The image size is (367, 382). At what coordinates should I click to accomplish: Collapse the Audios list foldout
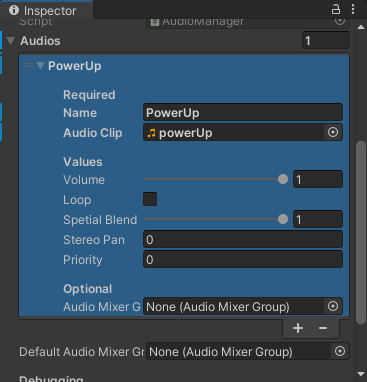coord(11,41)
